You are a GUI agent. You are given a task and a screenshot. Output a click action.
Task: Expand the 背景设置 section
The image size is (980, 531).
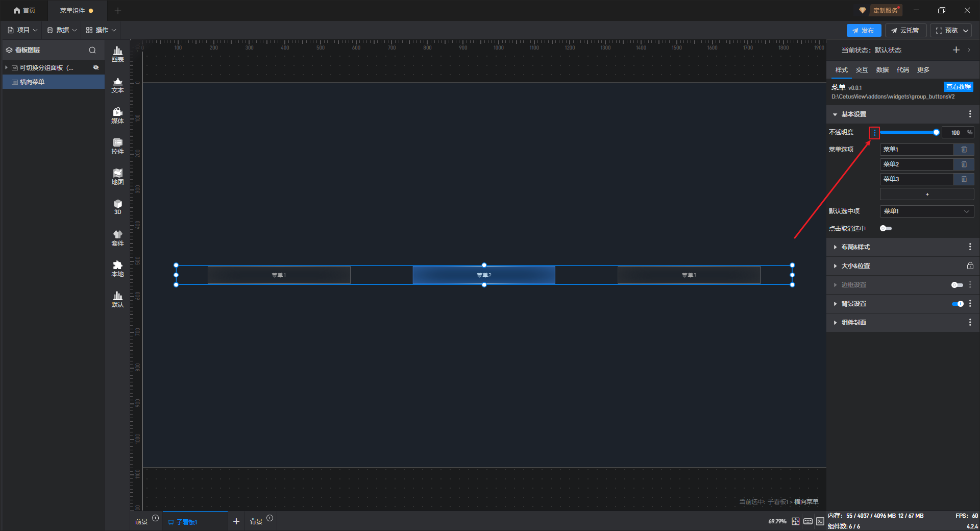[835, 304]
